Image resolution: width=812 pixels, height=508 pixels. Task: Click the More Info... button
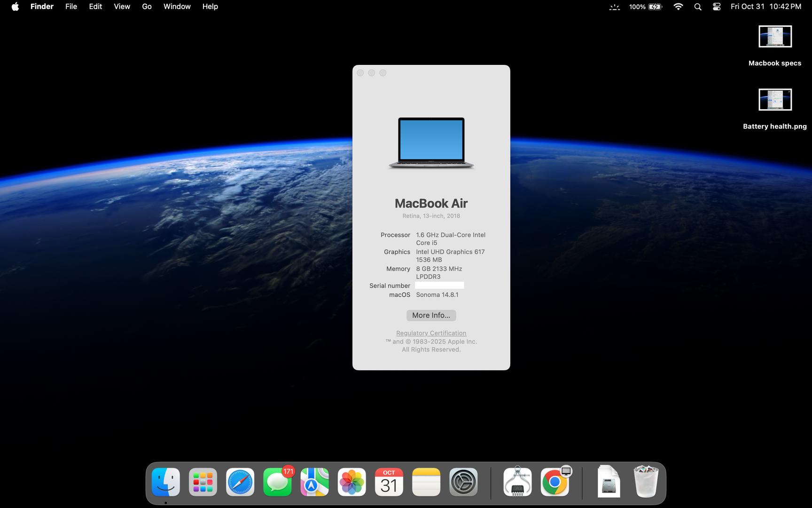[x=431, y=315]
